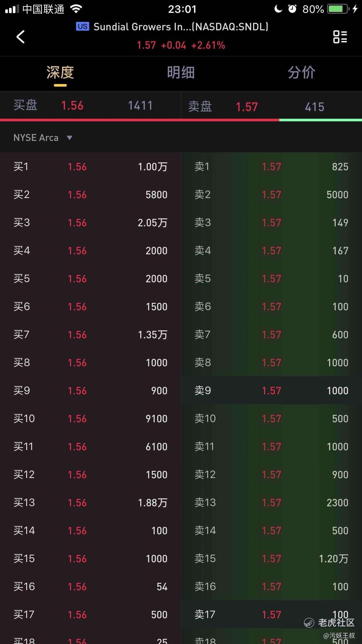Switch to the 明细 tab
Screen dimensions: 362x644
[181, 73]
